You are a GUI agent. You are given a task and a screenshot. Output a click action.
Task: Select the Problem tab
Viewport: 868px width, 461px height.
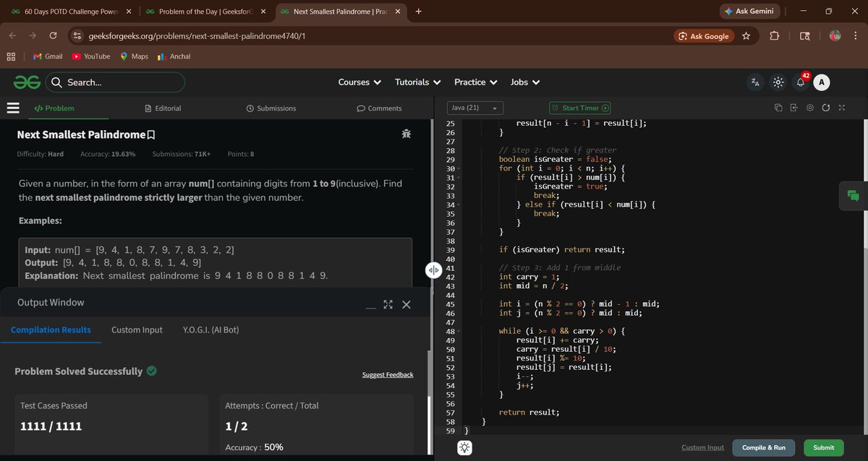point(54,108)
